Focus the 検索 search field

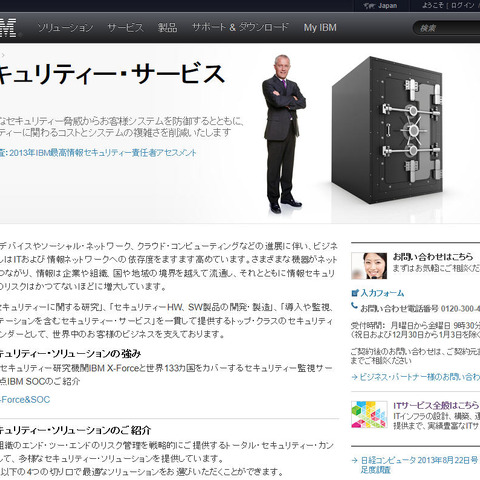(447, 28)
